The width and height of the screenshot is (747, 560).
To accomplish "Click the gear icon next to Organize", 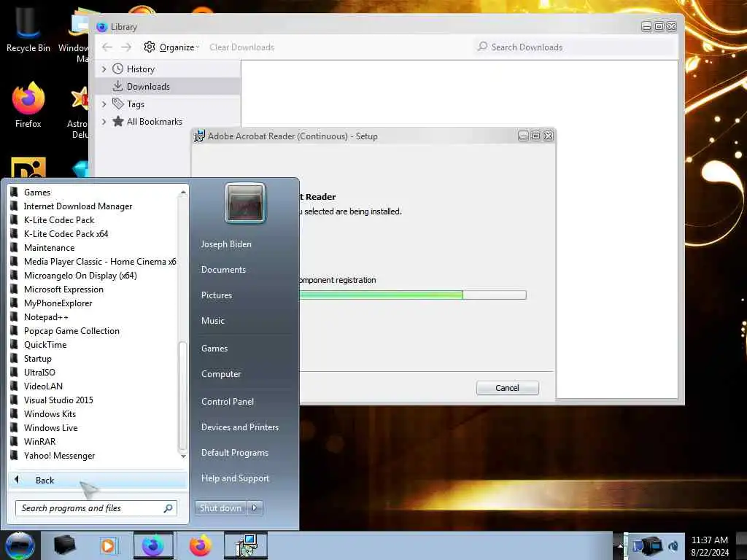I will pyautogui.click(x=150, y=47).
